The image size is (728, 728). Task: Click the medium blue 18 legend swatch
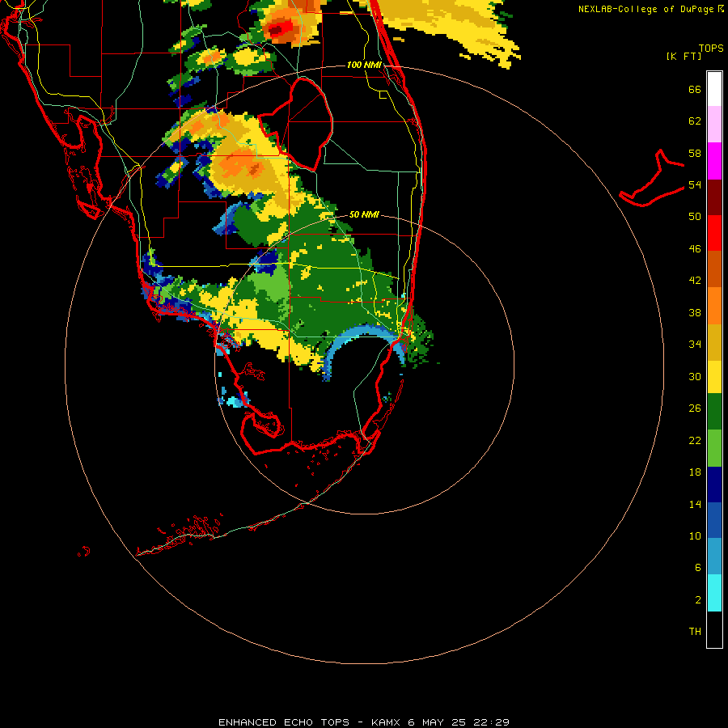click(714, 520)
